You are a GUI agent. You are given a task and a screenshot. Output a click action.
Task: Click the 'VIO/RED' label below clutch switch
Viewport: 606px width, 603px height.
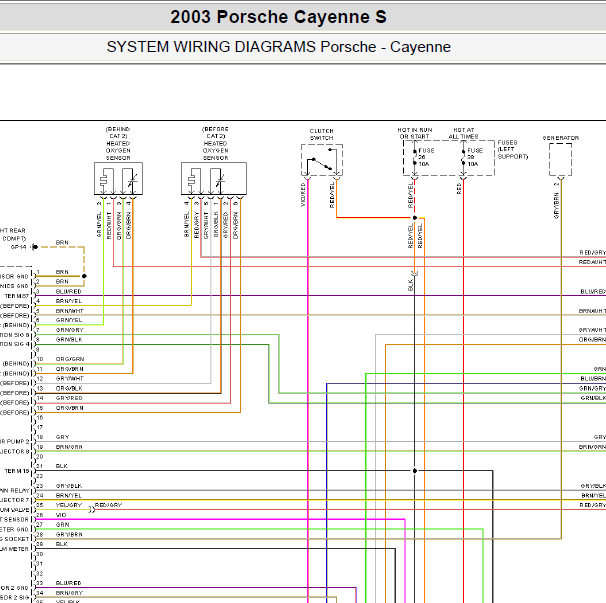[303, 194]
